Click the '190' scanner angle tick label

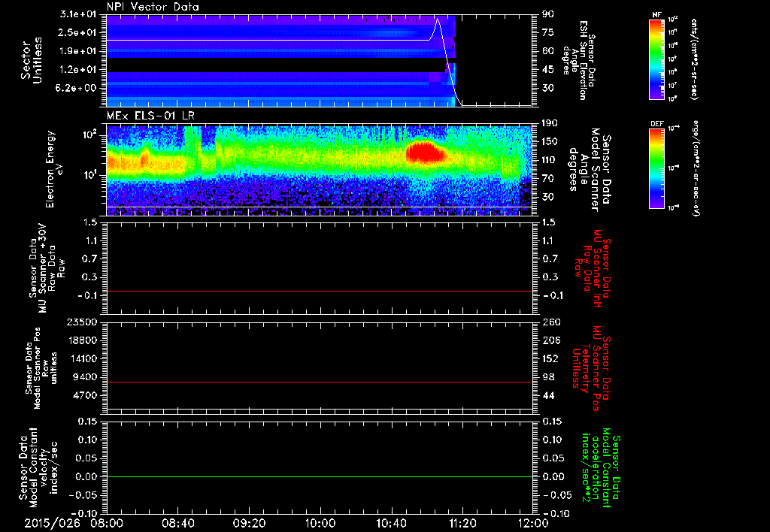click(x=550, y=123)
